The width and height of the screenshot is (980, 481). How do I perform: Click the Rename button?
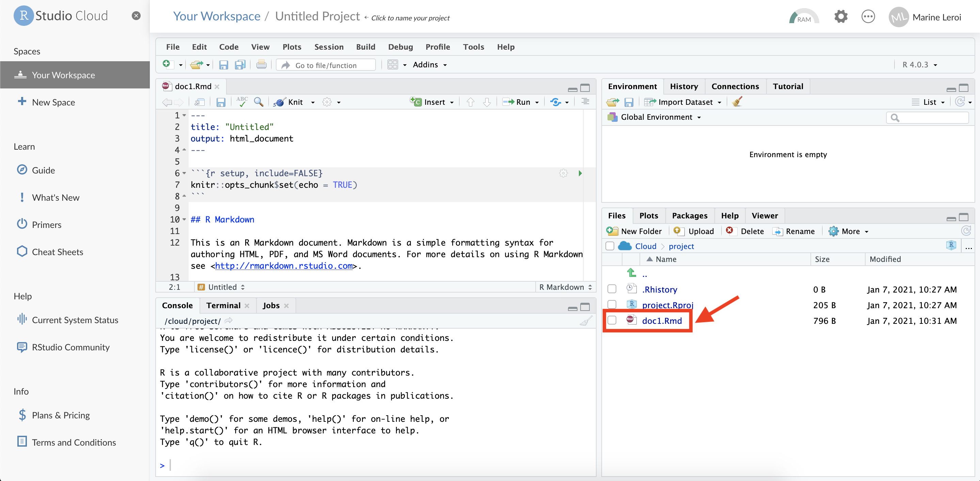click(794, 231)
